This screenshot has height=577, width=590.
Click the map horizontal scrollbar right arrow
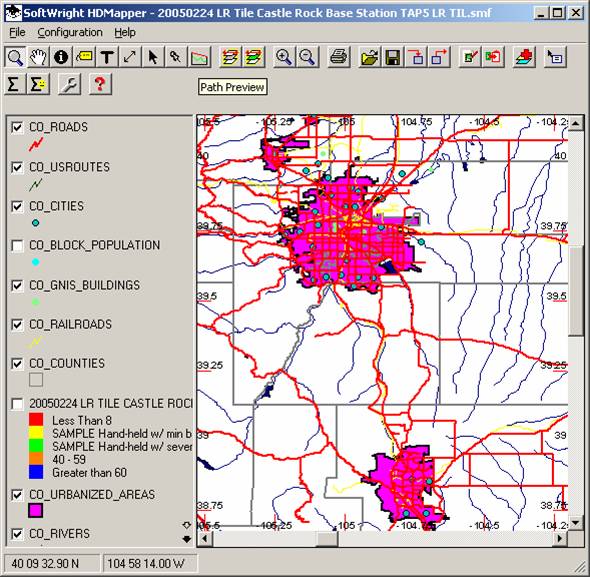560,539
